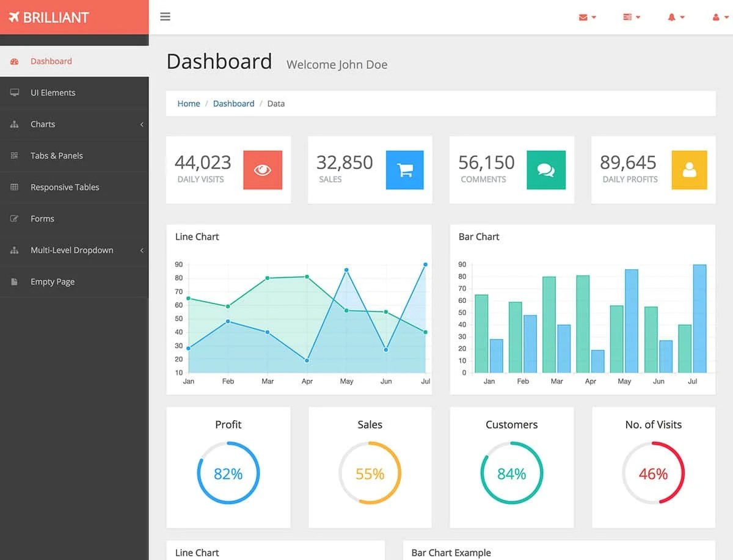
Task: Click the Profit 82% progress circle
Action: [228, 473]
